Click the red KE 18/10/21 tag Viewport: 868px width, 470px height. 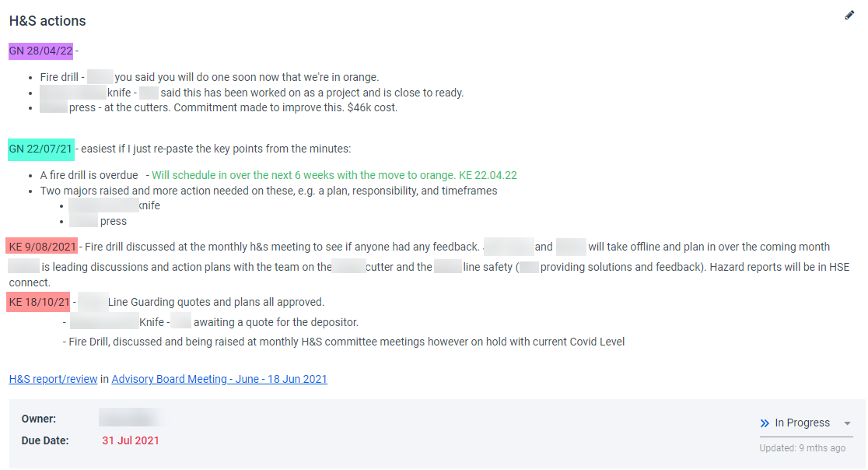39,302
